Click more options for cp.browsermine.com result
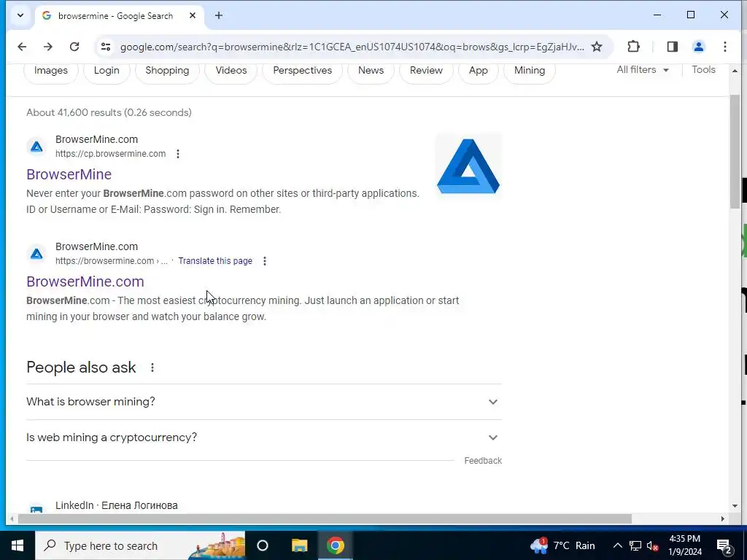Viewport: 747px width, 560px height. pos(178,154)
